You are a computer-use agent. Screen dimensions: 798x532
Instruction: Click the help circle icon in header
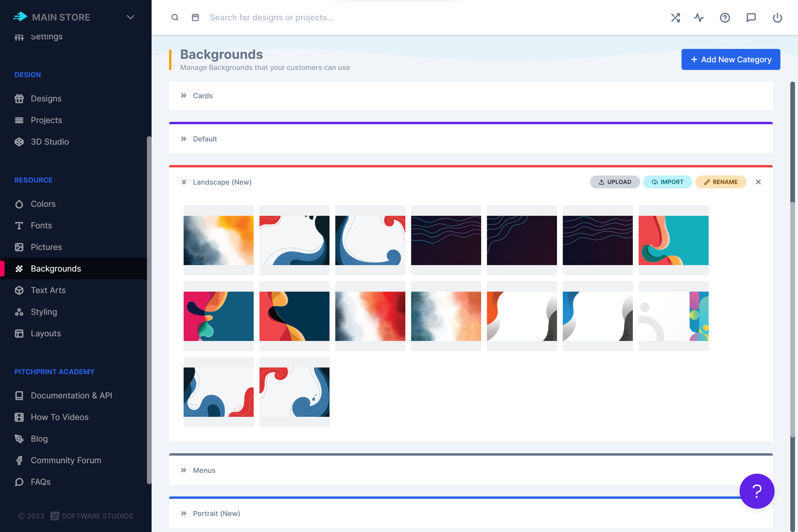pyautogui.click(x=725, y=18)
